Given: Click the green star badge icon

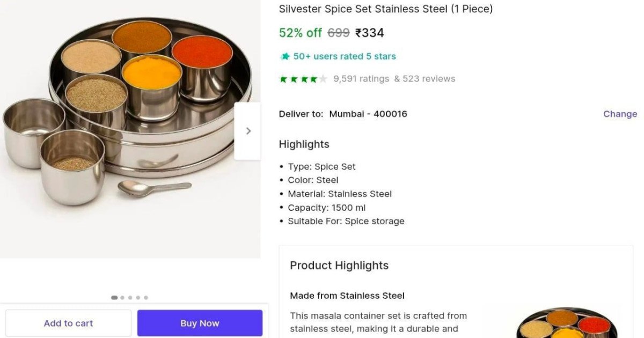Looking at the screenshot, I should tap(285, 56).
